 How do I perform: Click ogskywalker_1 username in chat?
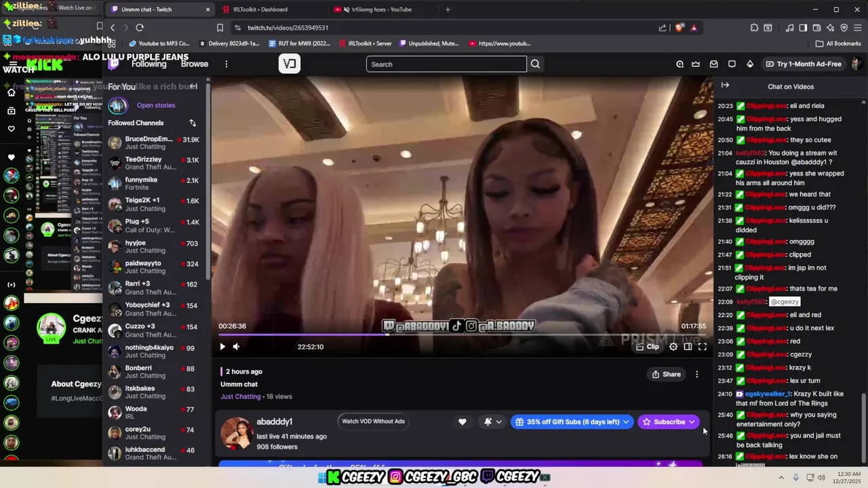(768, 394)
